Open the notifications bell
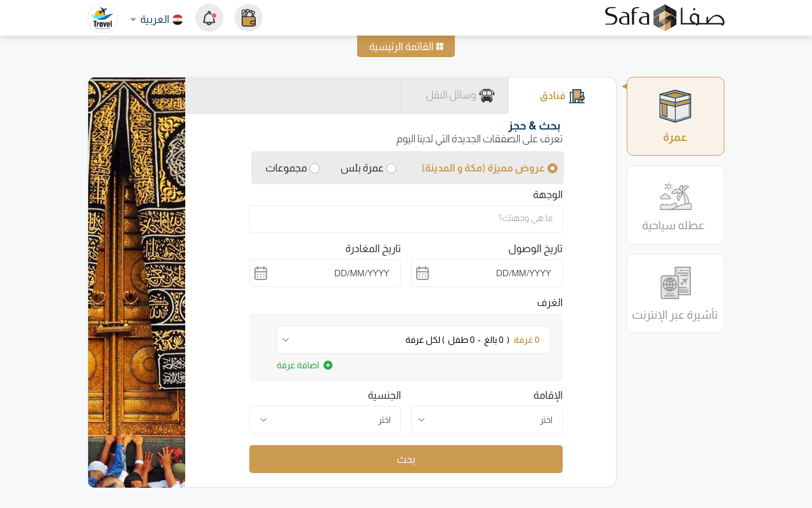 coord(209,18)
